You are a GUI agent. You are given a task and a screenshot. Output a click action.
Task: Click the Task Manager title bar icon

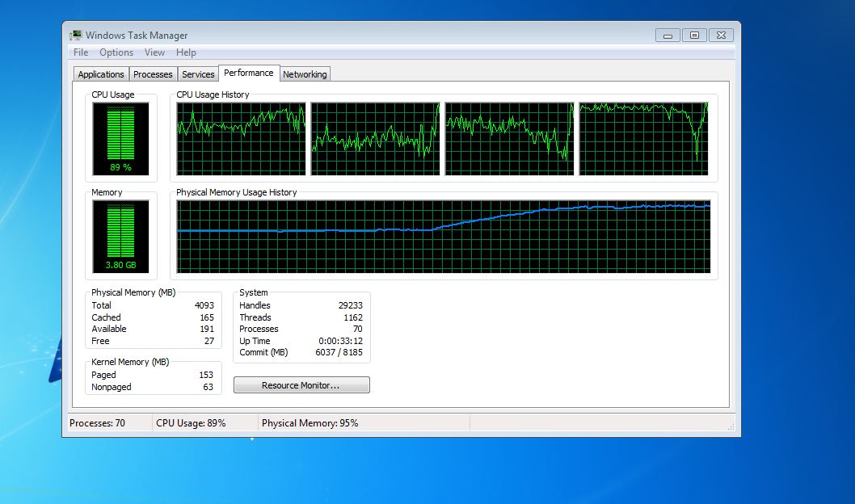[75, 36]
